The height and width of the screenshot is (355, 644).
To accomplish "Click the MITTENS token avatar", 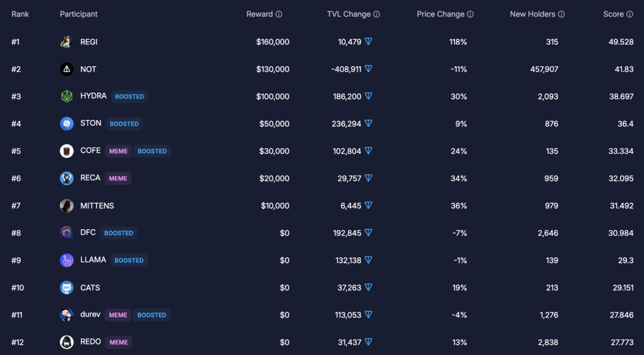I will pos(67,206).
